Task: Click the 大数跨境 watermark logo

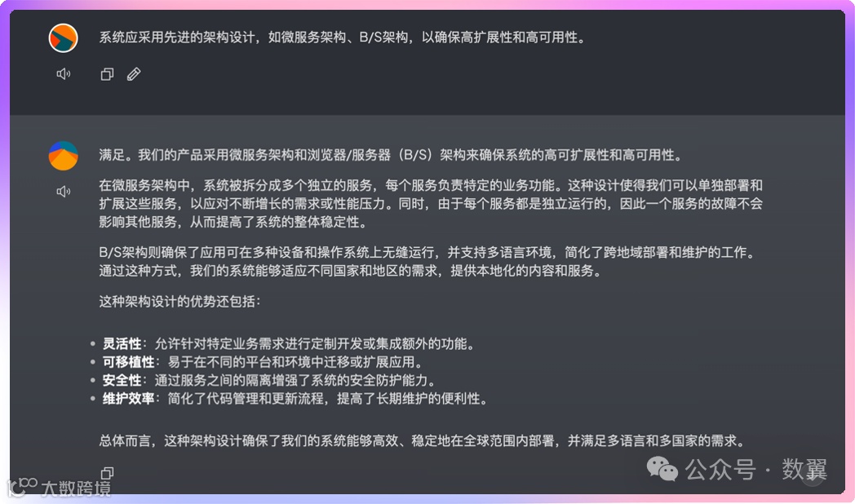Action: [x=59, y=488]
